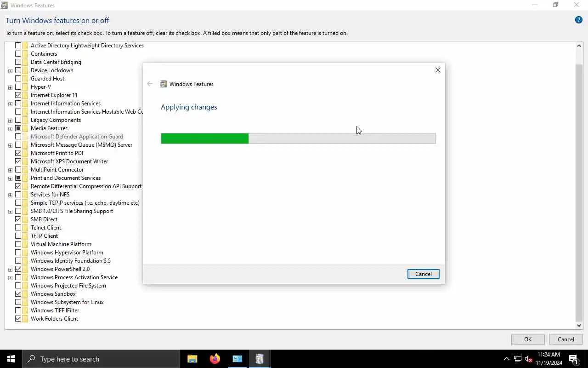Open the notification center icon
Viewport: 588px width, 368px height.
573,359
